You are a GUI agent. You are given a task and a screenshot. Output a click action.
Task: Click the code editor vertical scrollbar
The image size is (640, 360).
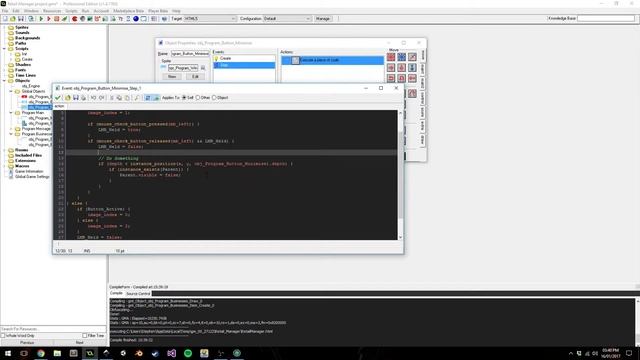(x=400, y=176)
